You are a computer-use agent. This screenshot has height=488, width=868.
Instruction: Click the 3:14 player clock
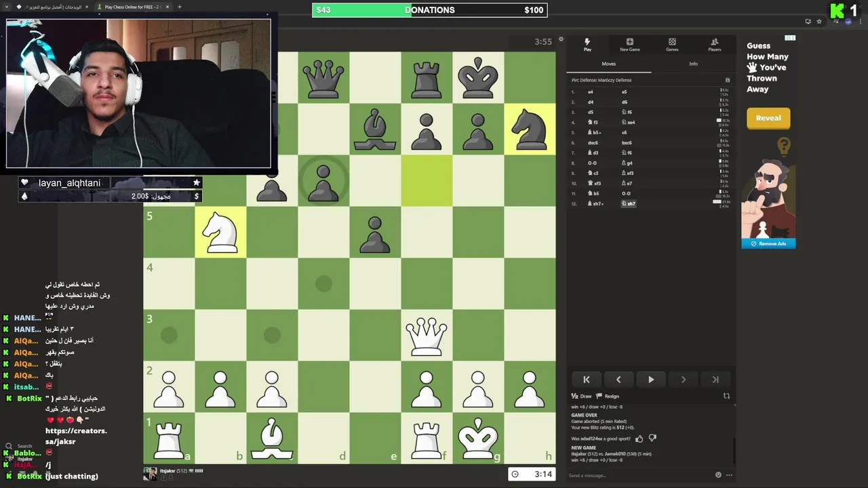pos(532,474)
